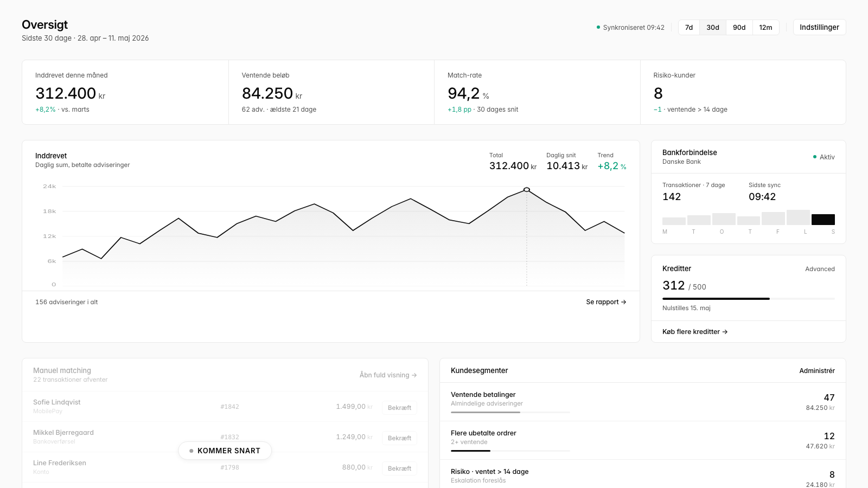Viewport: 868px width, 488px height.
Task: Click the black Sunday transaction bar
Action: 823,220
